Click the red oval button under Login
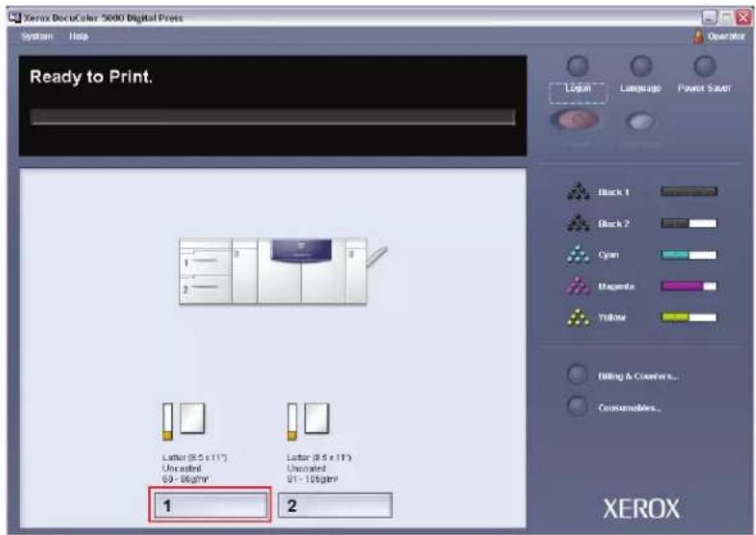Image resolution: width=756 pixels, height=535 pixels. pos(576,119)
